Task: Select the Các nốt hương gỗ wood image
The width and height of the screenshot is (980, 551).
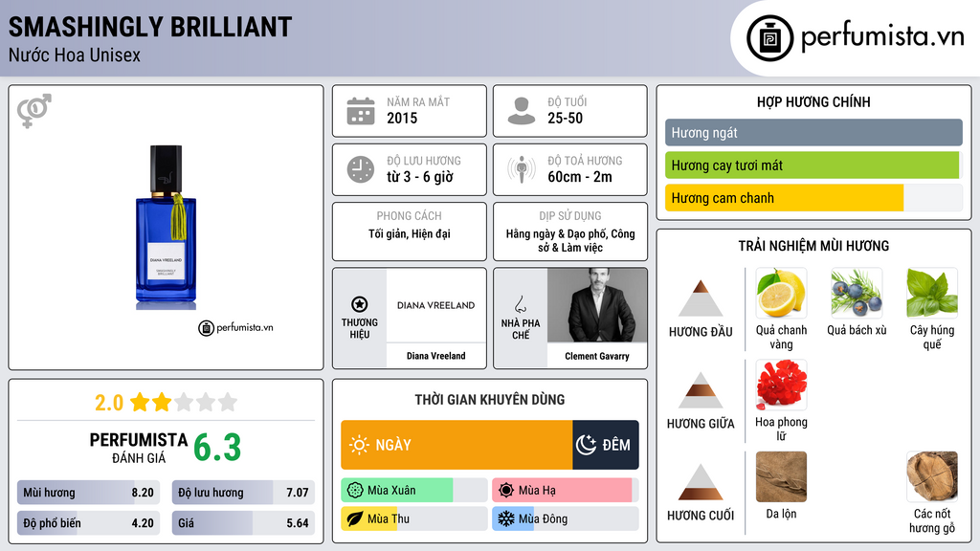Action: tap(932, 476)
